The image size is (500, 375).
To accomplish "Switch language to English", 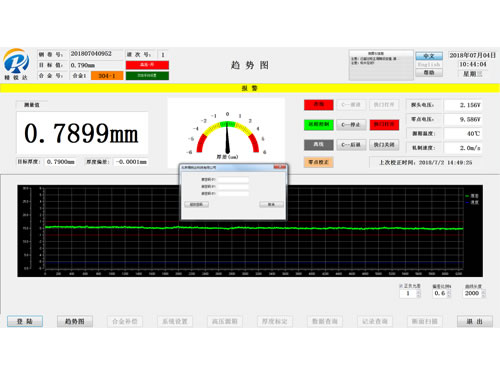I will 429,64.
